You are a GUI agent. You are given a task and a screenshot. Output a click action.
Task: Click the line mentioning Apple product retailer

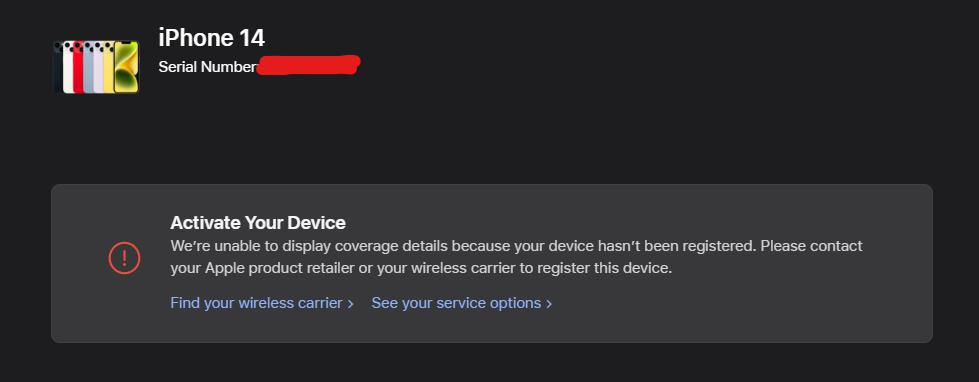click(x=421, y=268)
